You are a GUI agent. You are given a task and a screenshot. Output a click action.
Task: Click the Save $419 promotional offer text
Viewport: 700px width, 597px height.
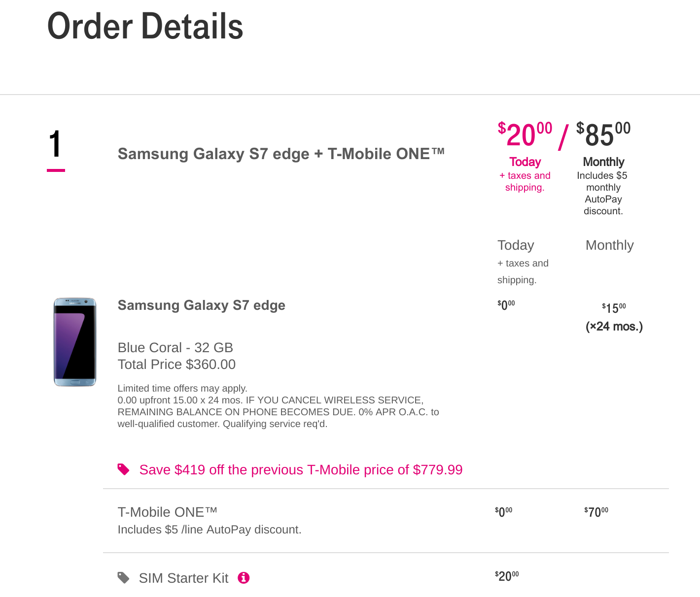[301, 470]
